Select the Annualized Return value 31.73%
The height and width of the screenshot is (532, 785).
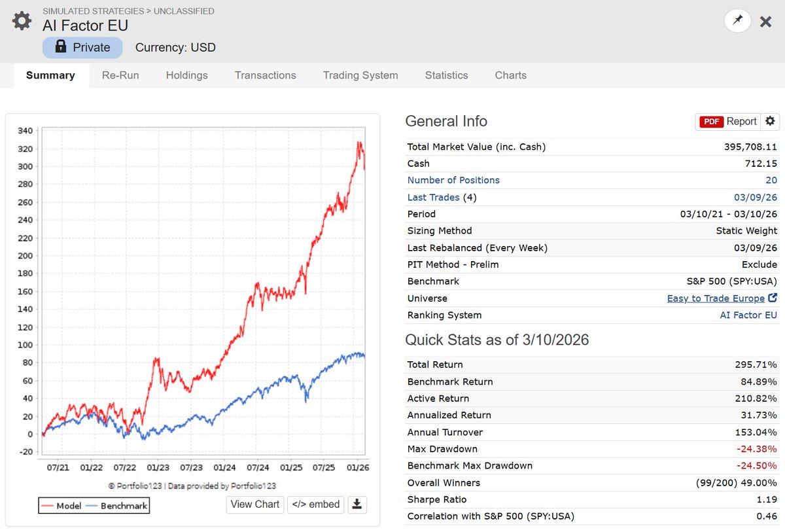tap(759, 415)
